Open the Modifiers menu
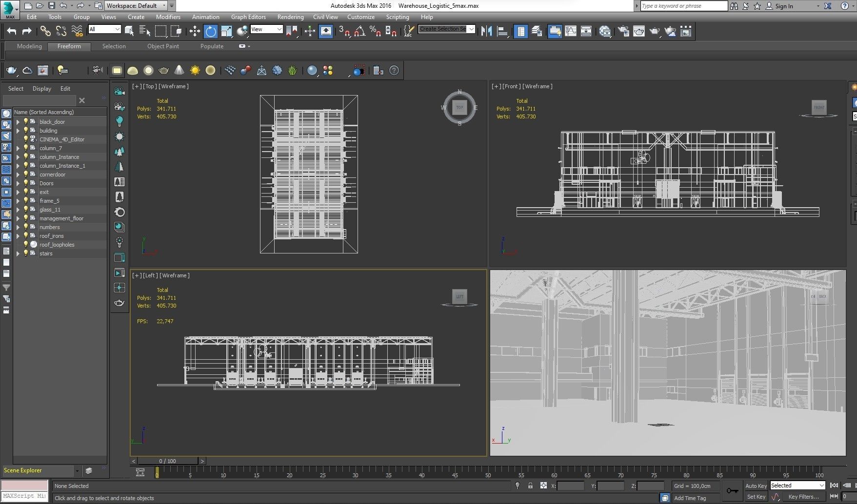The width and height of the screenshot is (857, 504). pyautogui.click(x=168, y=17)
